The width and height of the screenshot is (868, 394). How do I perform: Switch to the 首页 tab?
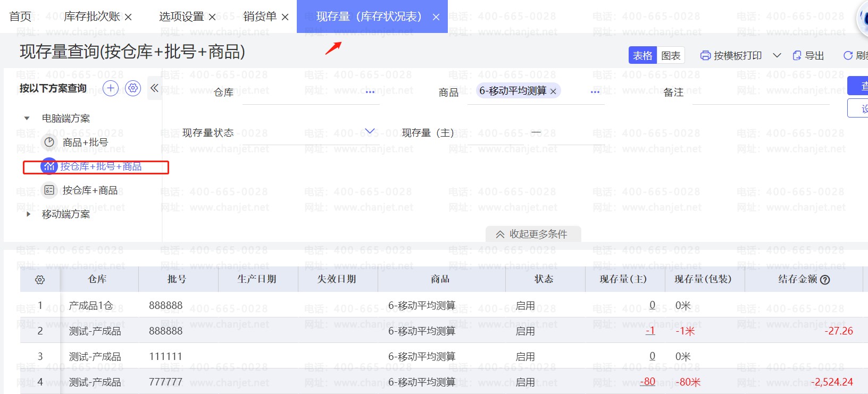(20, 16)
